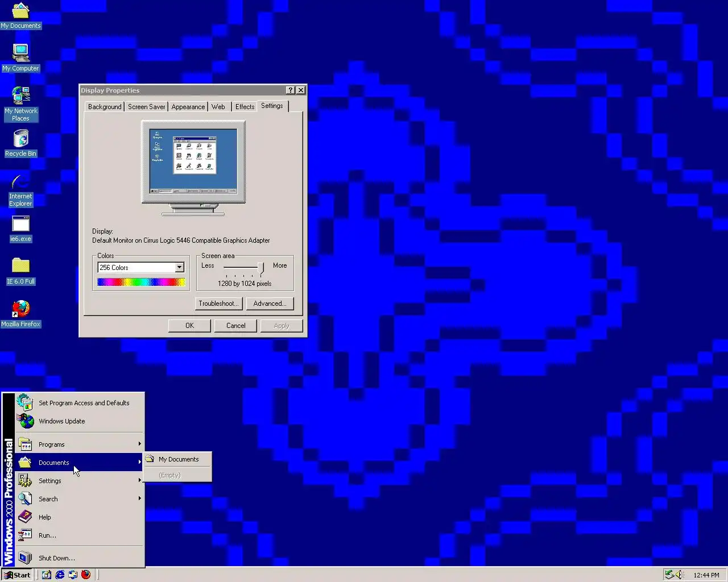Click the Screen area resolution slider handle
Image resolution: width=728 pixels, height=582 pixels.
tap(260, 268)
